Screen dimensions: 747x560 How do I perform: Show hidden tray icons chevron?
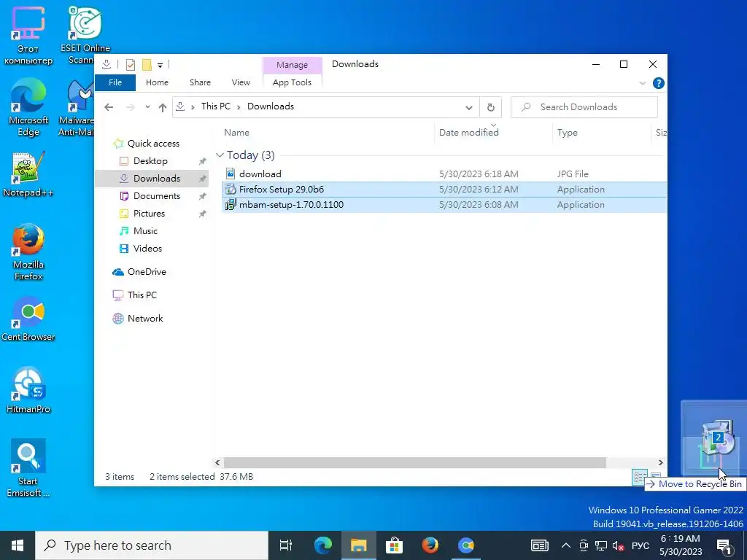tap(565, 545)
